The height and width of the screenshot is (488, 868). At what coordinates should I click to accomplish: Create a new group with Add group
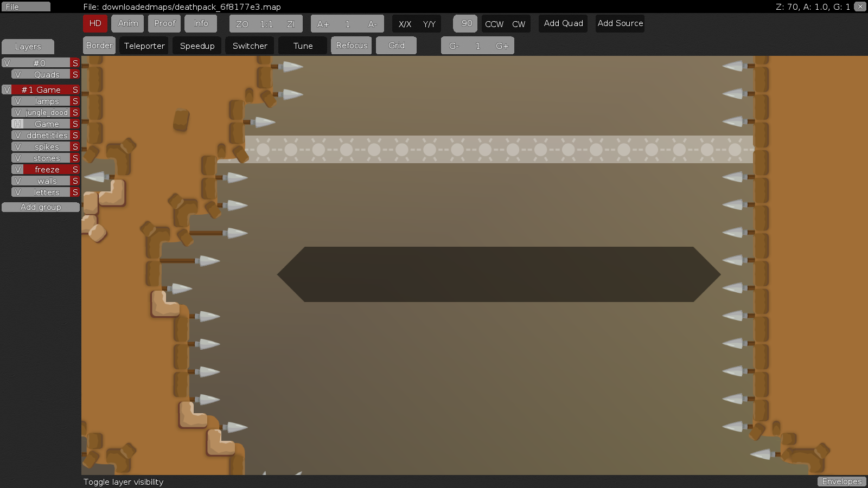pos(40,207)
